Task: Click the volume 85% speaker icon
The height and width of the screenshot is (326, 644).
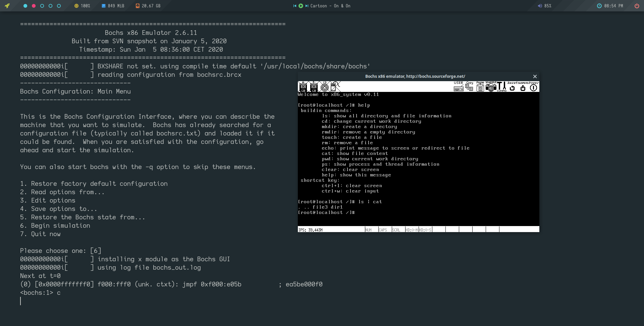Action: point(540,6)
